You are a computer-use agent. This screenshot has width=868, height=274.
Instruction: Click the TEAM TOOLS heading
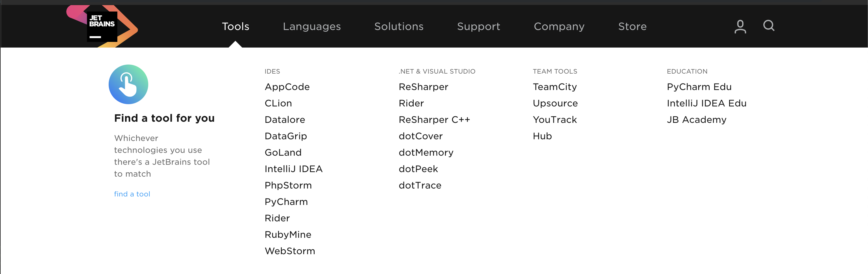pyautogui.click(x=555, y=71)
